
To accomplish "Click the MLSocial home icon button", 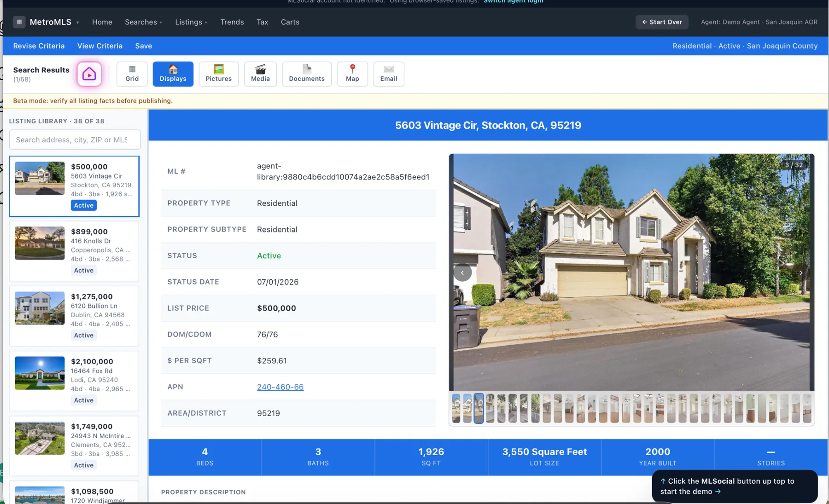I will (x=89, y=74).
